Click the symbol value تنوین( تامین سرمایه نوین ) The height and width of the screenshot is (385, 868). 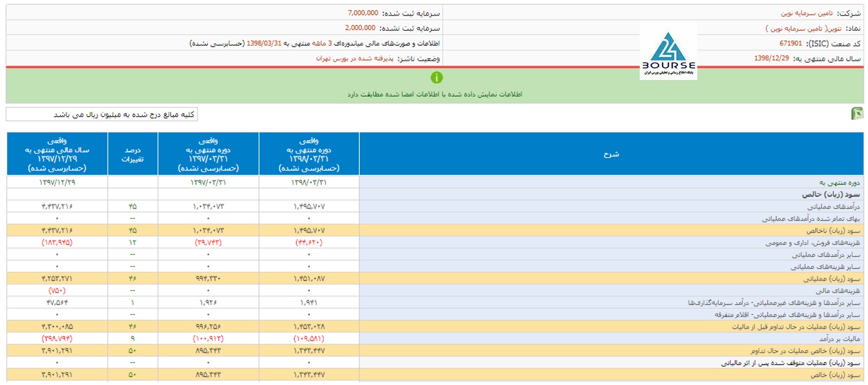coord(803,29)
